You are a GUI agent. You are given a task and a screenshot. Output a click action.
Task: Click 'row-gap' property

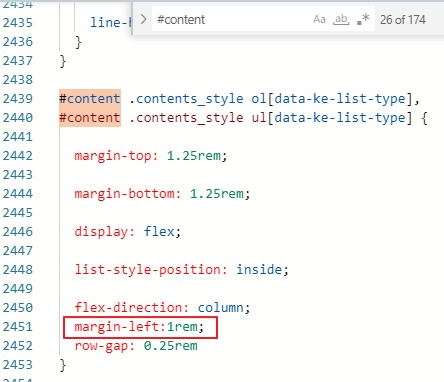coord(101,346)
